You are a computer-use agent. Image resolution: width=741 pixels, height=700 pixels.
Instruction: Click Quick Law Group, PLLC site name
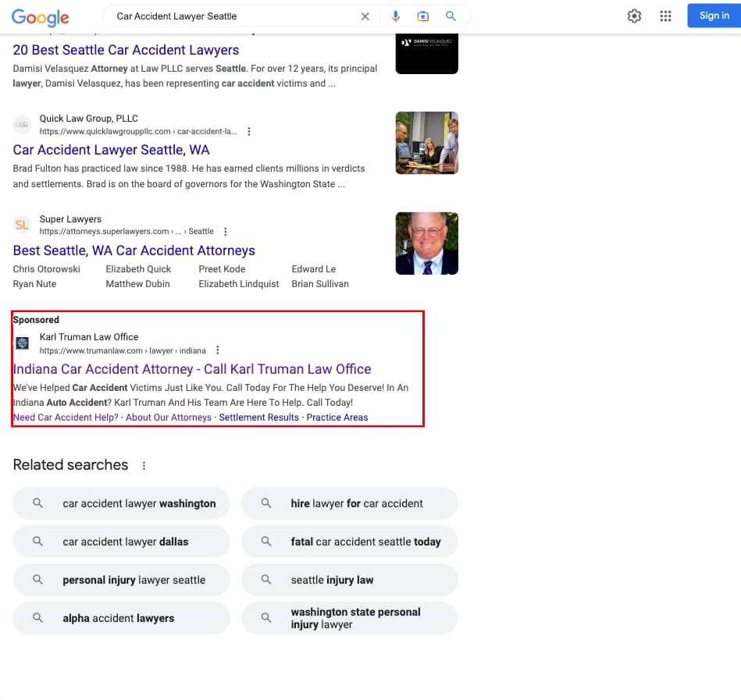(x=89, y=119)
